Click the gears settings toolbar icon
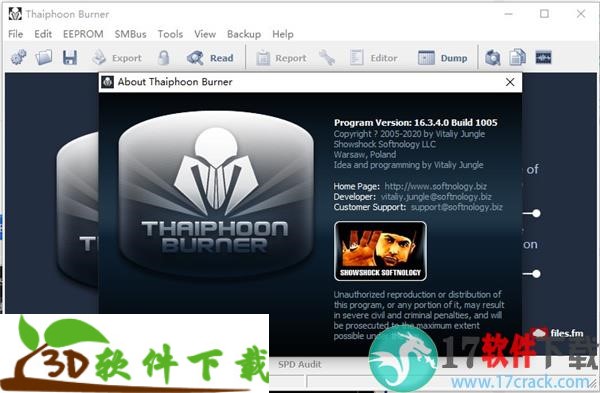The image size is (600, 393). (18, 58)
